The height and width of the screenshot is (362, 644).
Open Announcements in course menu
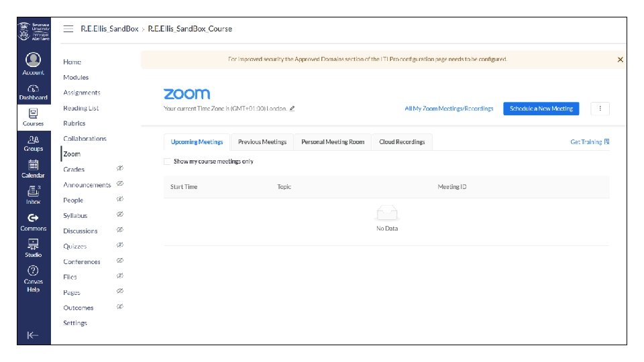point(87,185)
